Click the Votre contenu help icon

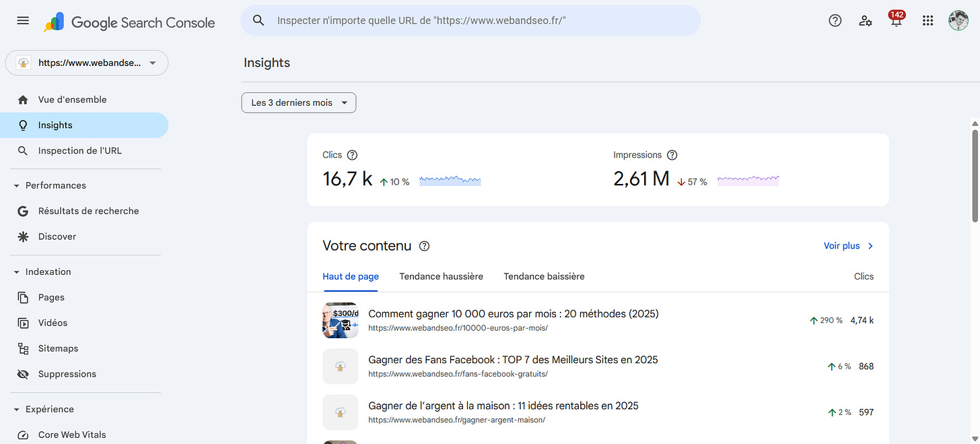point(424,246)
